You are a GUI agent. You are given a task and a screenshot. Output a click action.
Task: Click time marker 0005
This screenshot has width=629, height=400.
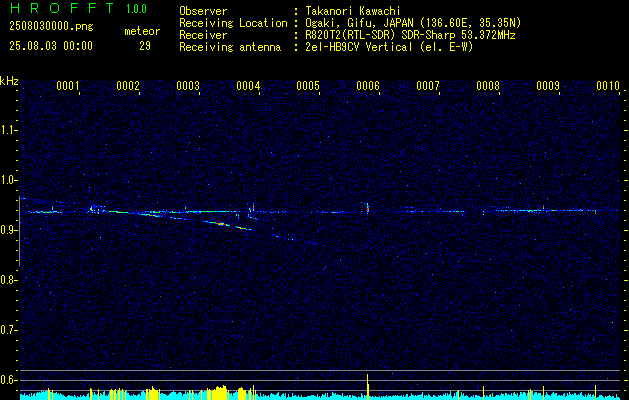coord(308,86)
